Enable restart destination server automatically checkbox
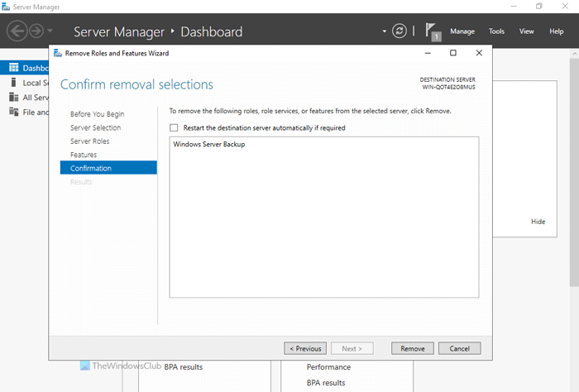 click(174, 127)
